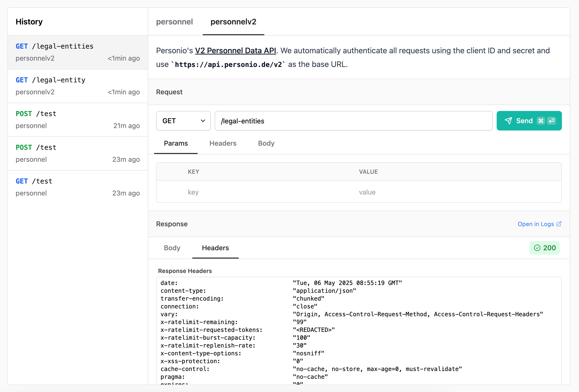Click the base URL https://api.personio.de/v2 text
The height and width of the screenshot is (392, 579).
pyautogui.click(x=228, y=65)
